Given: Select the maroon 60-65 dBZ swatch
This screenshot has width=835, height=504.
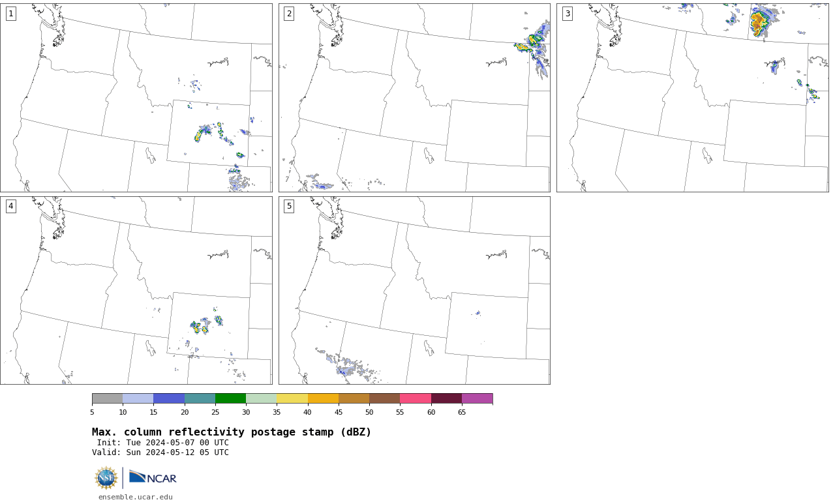Looking at the screenshot, I should tap(446, 398).
